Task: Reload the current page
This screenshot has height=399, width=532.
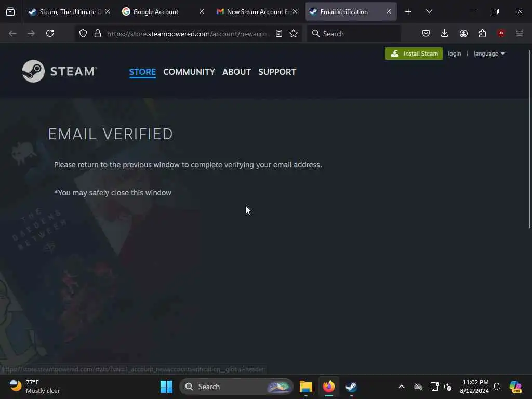Action: (50, 33)
